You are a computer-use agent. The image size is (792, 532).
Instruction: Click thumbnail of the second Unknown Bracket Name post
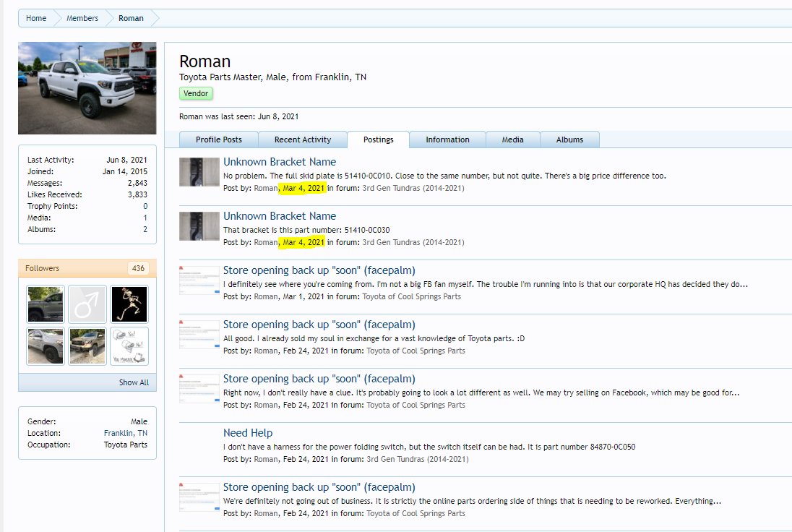click(x=199, y=226)
